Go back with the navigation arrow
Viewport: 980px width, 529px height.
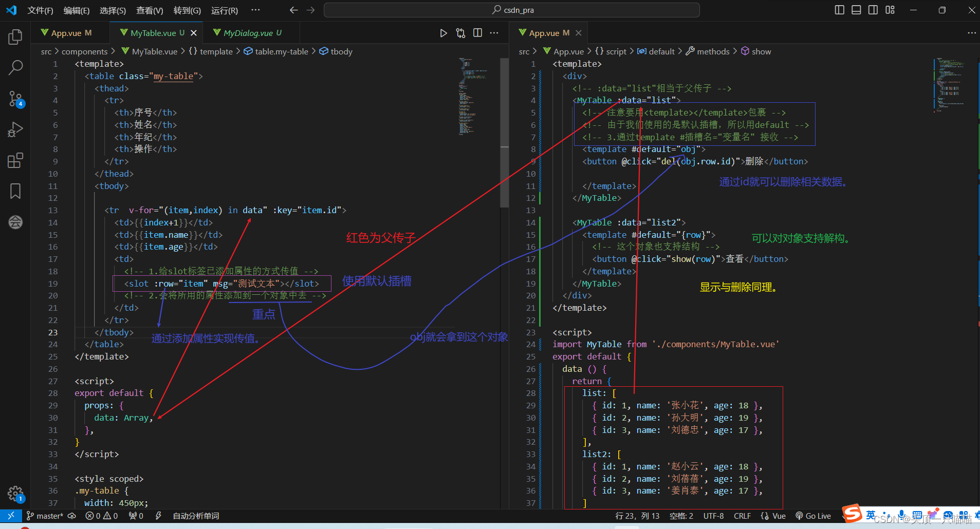pyautogui.click(x=293, y=10)
